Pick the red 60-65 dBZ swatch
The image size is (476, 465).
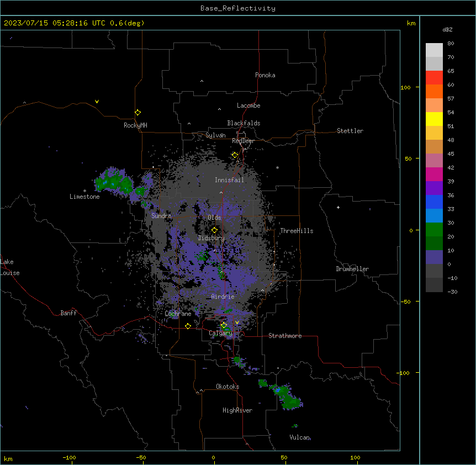click(434, 78)
